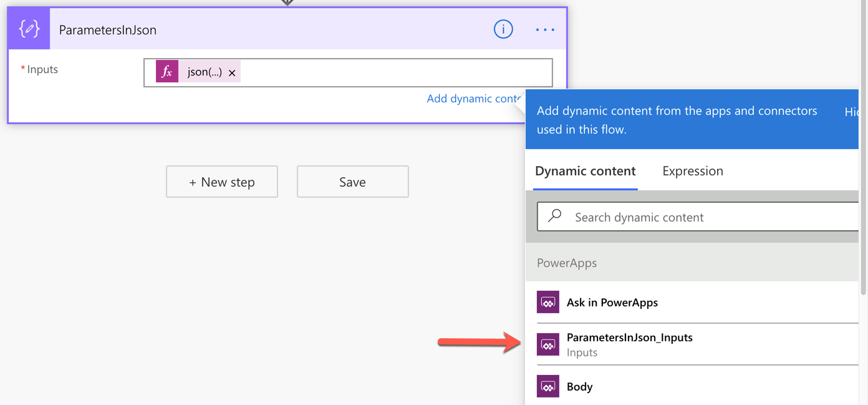Click inside the Inputs field
868x405 pixels.
point(393,72)
